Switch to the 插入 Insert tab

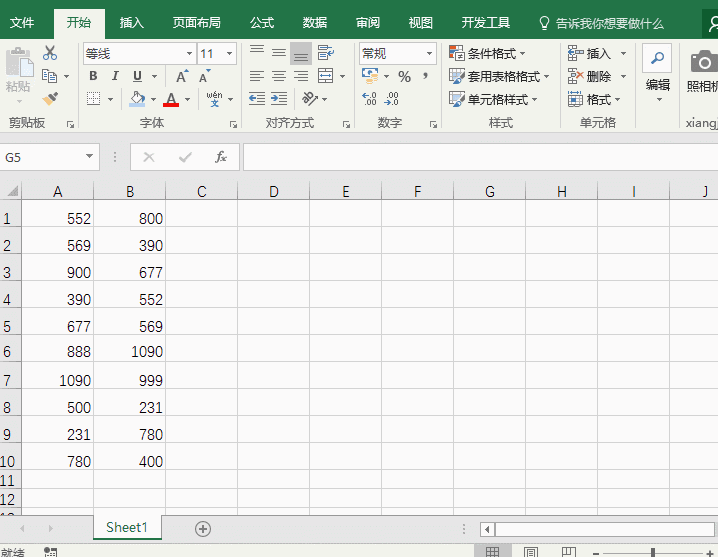pos(132,22)
